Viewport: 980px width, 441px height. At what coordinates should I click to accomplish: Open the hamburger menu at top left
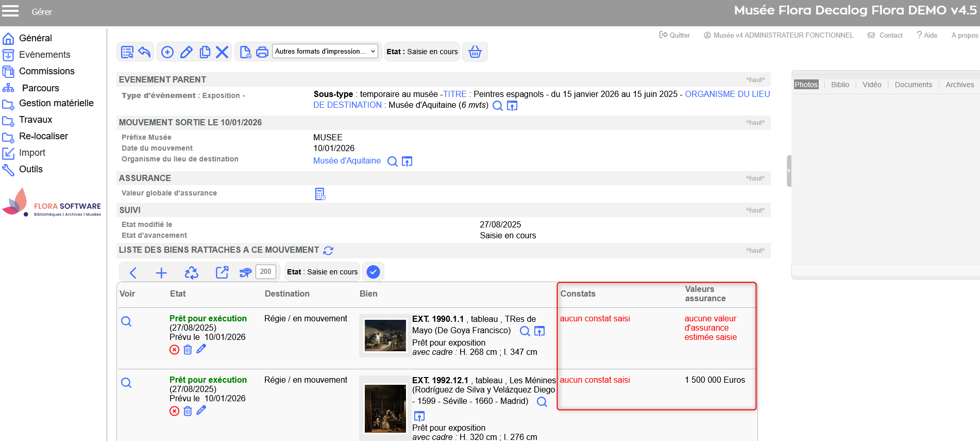pos(10,11)
